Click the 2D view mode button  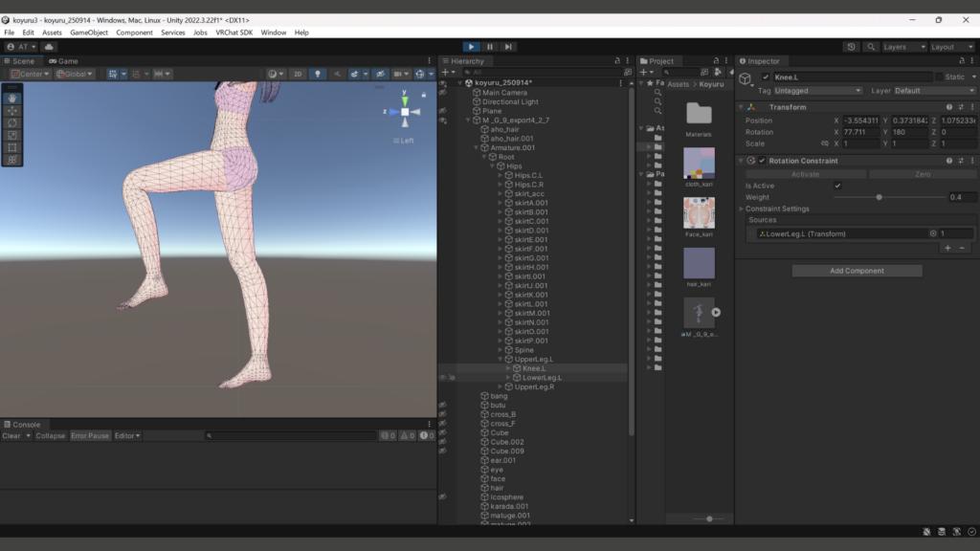point(298,74)
